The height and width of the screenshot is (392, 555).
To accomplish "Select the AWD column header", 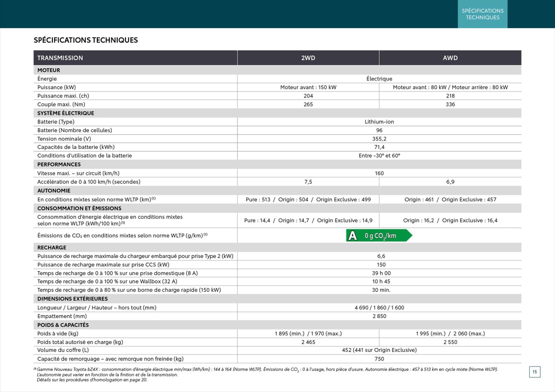I will pyautogui.click(x=450, y=58).
